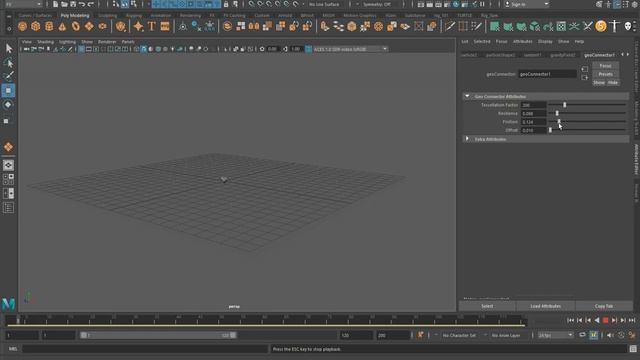Viewport: 640px width, 360px height.
Task: Click the Hide button in Attribute Editor
Action: coord(613,83)
